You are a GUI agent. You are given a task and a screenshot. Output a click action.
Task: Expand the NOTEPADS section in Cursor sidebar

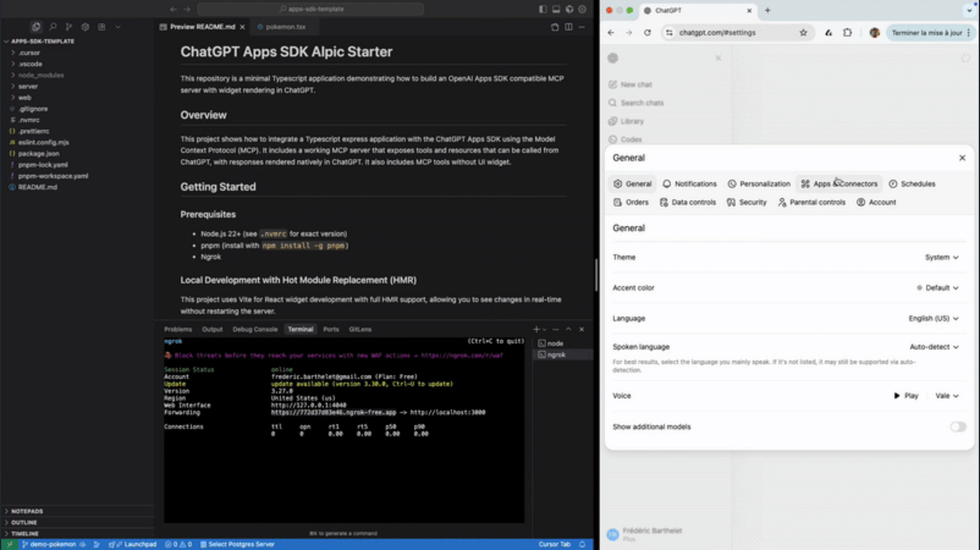tap(27, 511)
